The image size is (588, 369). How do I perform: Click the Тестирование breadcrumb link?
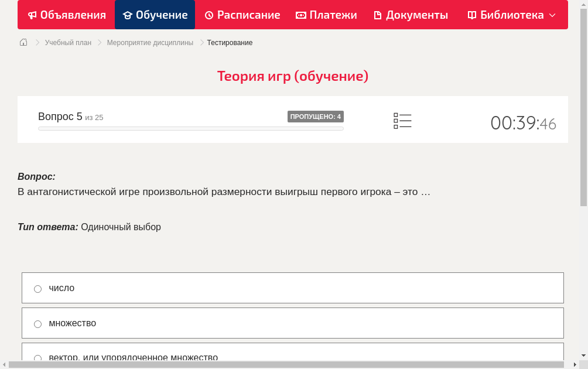[x=228, y=42]
